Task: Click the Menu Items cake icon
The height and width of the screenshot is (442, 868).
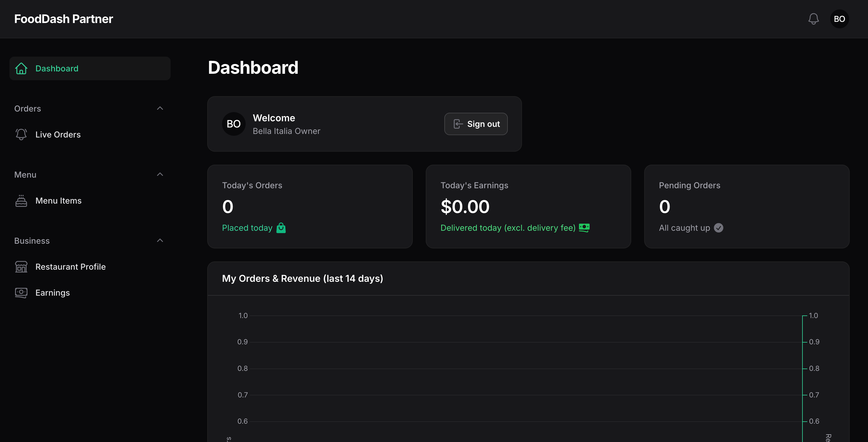Action: tap(21, 201)
